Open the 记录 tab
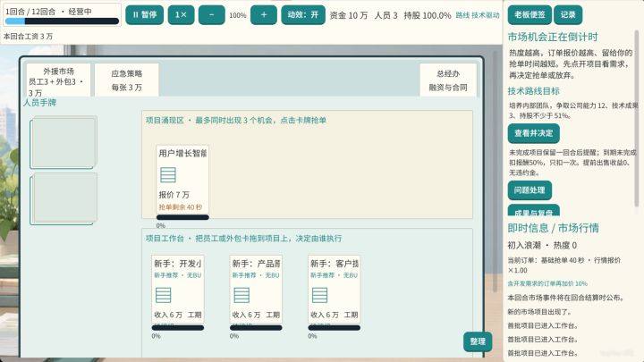 [568, 15]
